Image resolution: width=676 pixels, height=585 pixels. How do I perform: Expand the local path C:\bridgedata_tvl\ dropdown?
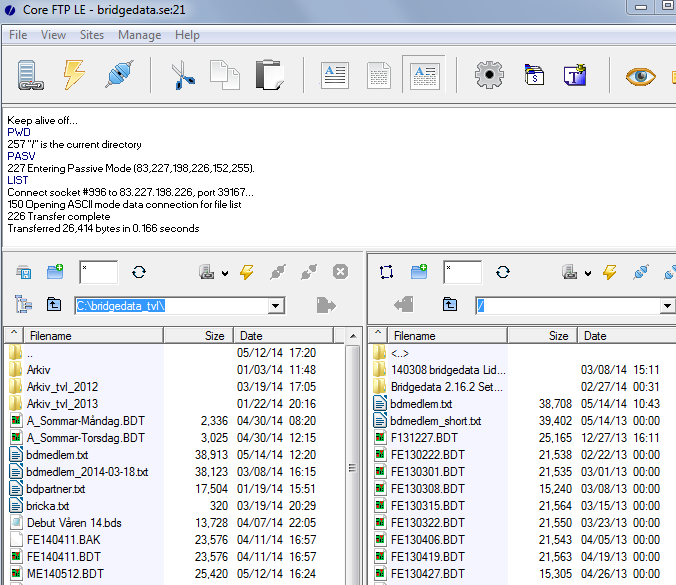(275, 306)
